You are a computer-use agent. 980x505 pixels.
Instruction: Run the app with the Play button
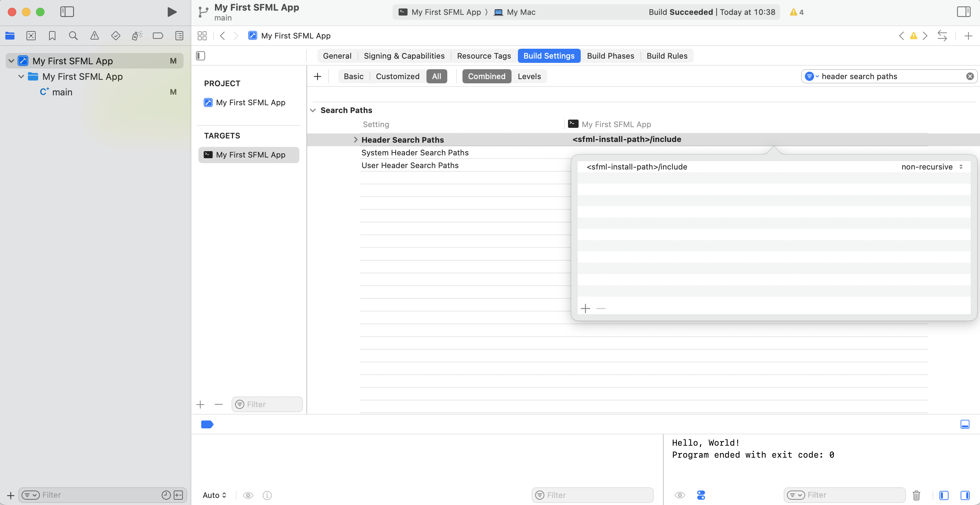pyautogui.click(x=171, y=12)
